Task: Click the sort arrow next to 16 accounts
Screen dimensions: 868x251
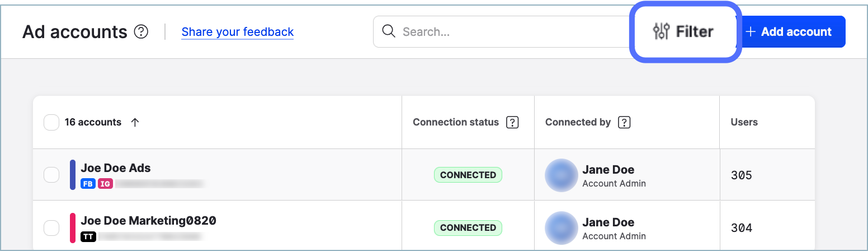Action: click(135, 122)
